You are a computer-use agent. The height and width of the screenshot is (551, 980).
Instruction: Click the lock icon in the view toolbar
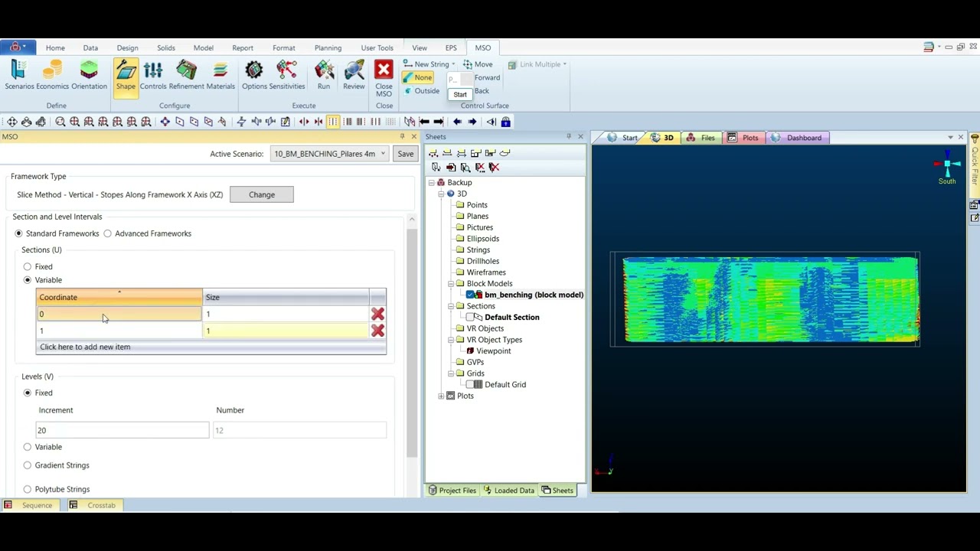click(x=505, y=122)
